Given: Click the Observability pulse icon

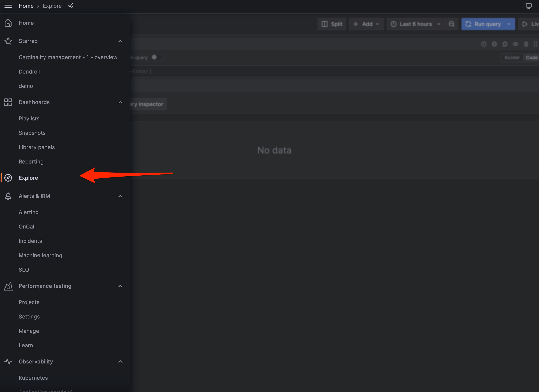Looking at the screenshot, I should 8,362.
